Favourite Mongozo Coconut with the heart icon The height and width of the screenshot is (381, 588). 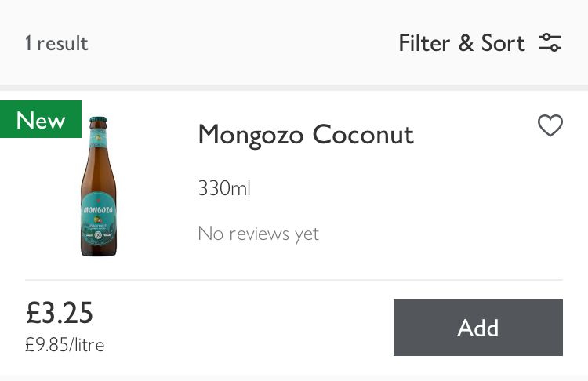click(550, 125)
